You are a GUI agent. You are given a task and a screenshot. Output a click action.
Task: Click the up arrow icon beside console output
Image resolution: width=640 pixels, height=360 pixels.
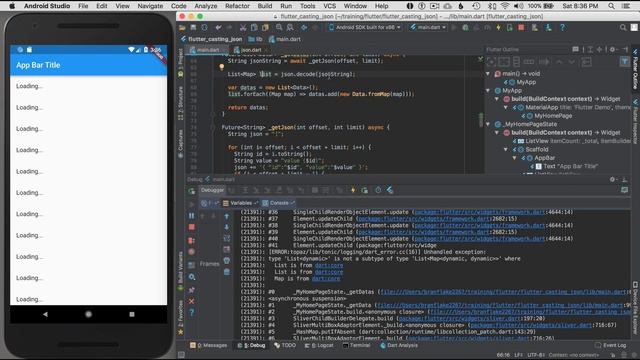pos(227,216)
